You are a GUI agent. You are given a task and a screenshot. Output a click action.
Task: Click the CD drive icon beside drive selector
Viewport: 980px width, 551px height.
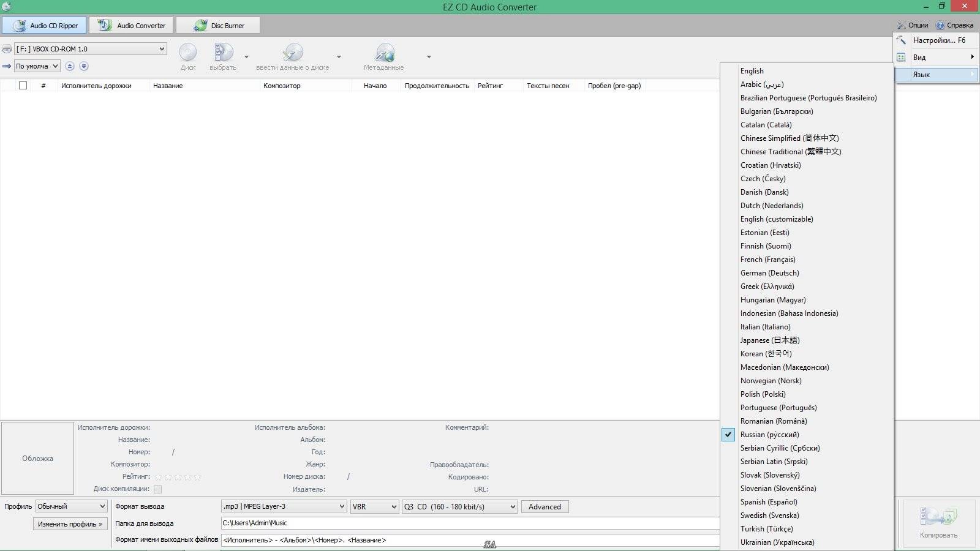[x=7, y=49]
